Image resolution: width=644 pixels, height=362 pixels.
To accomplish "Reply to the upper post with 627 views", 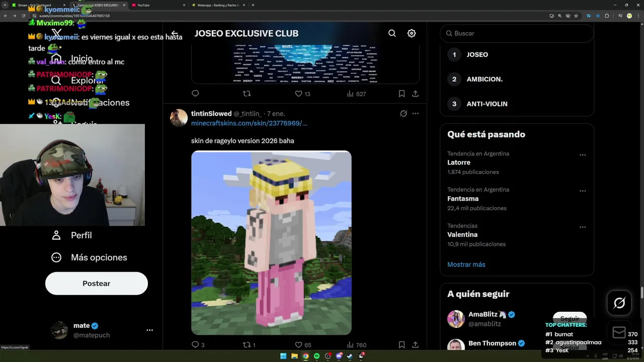I will pyautogui.click(x=195, y=94).
